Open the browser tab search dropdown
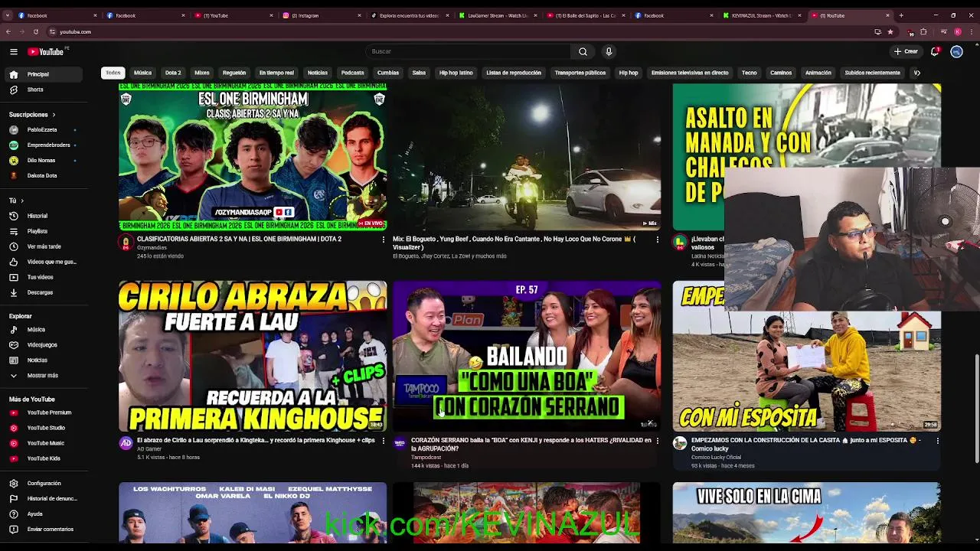 [x=7, y=15]
